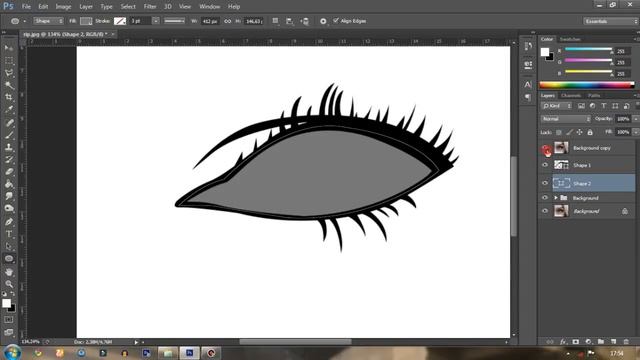Click the add layer mask icon
Screen dimensions: 640x360
coord(576,341)
